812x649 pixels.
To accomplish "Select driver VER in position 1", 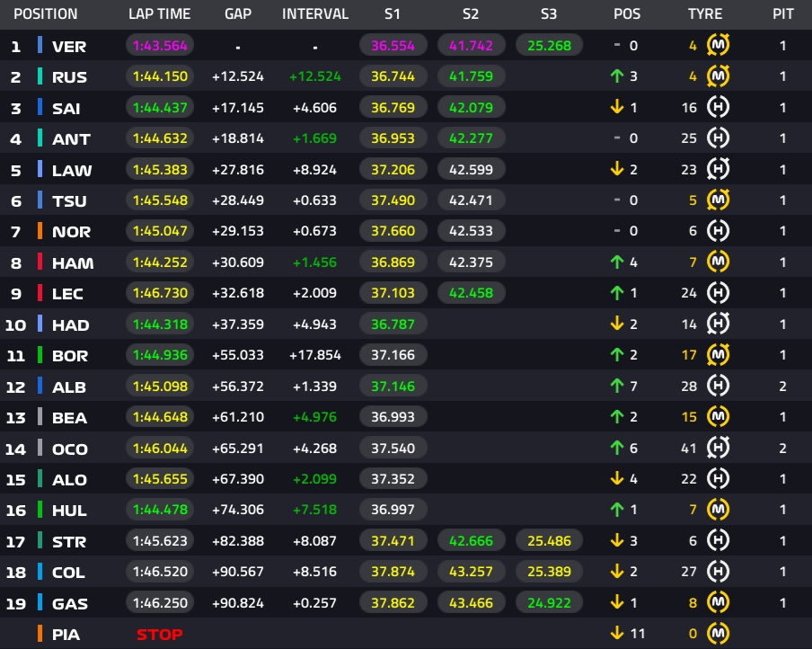I will (69, 46).
